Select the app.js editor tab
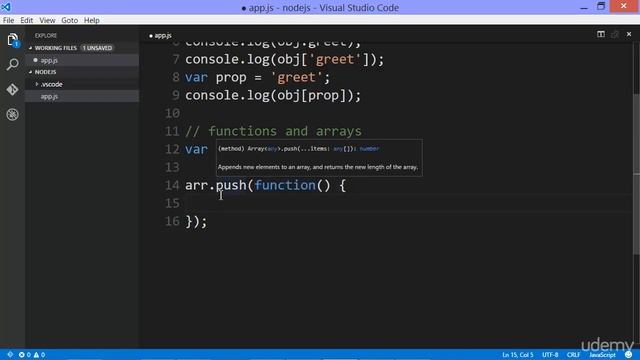This screenshot has width=640, height=360. pyautogui.click(x=160, y=36)
